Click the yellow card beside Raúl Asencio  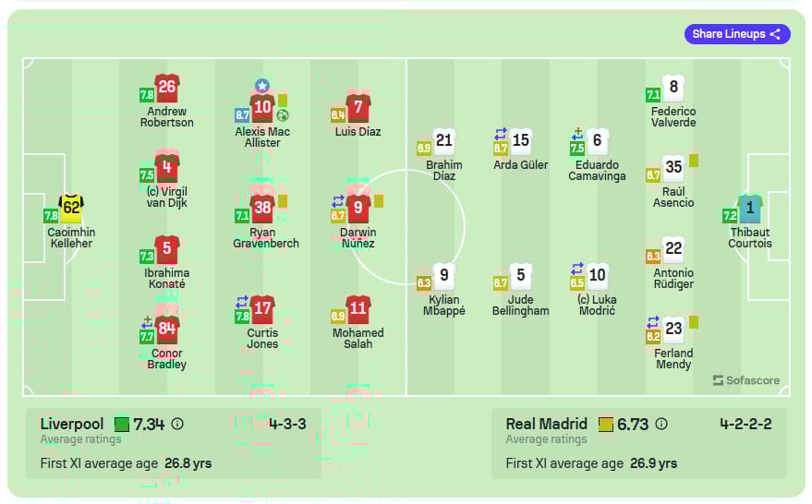(x=694, y=161)
